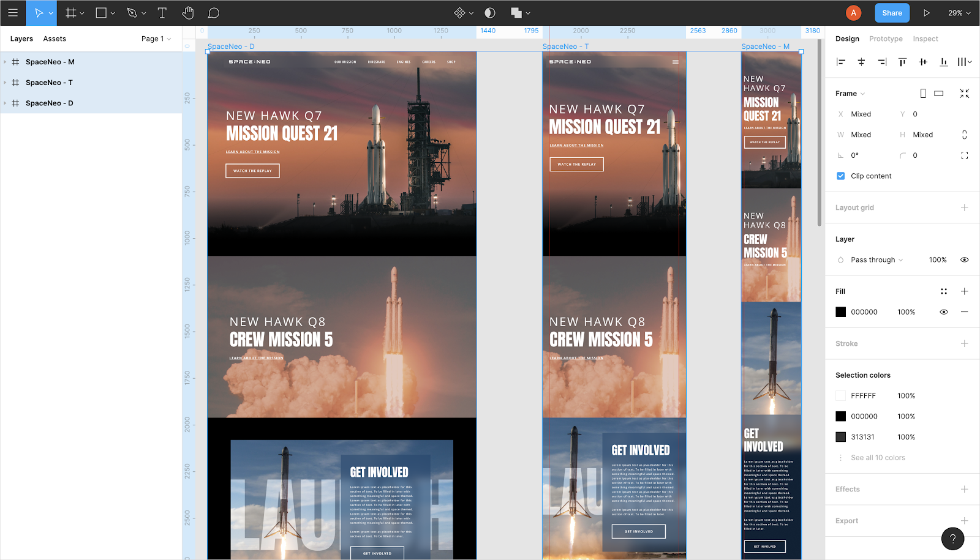Click the blue Share button

point(892,13)
